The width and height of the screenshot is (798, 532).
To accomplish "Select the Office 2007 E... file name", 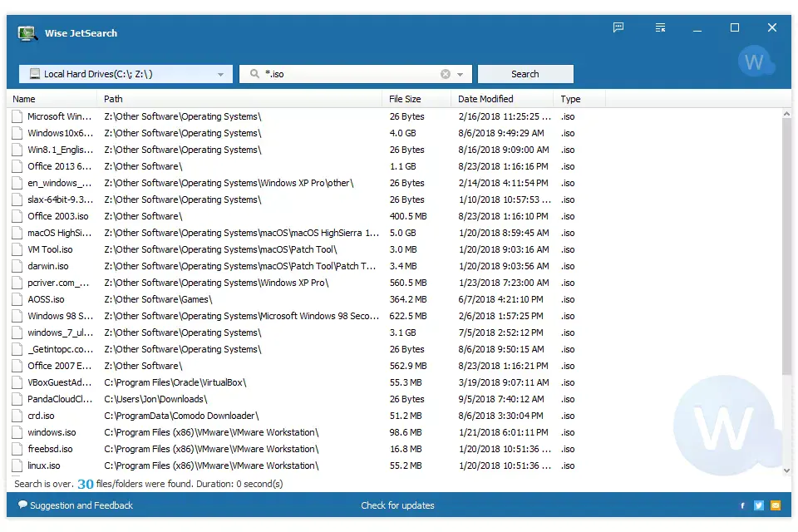I will tap(60, 366).
